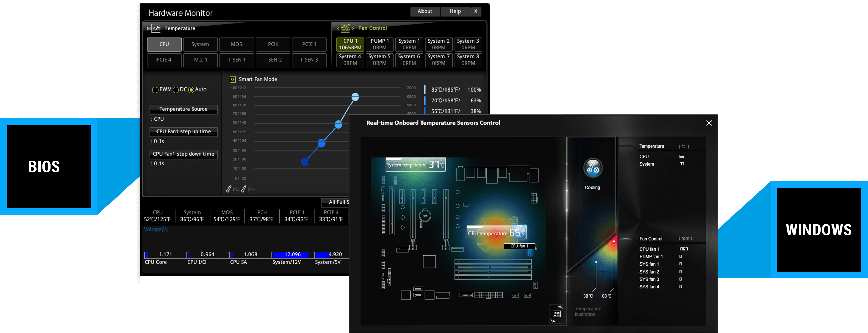Viewport: 868px width, 333px height.
Task: Select the System 8 fan button
Action: 468,60
